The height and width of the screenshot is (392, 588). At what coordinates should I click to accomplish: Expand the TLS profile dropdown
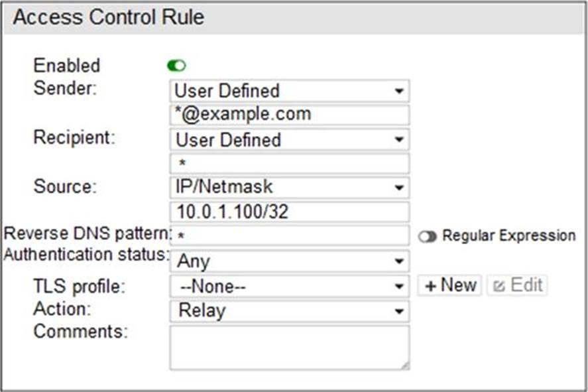pyautogui.click(x=289, y=287)
